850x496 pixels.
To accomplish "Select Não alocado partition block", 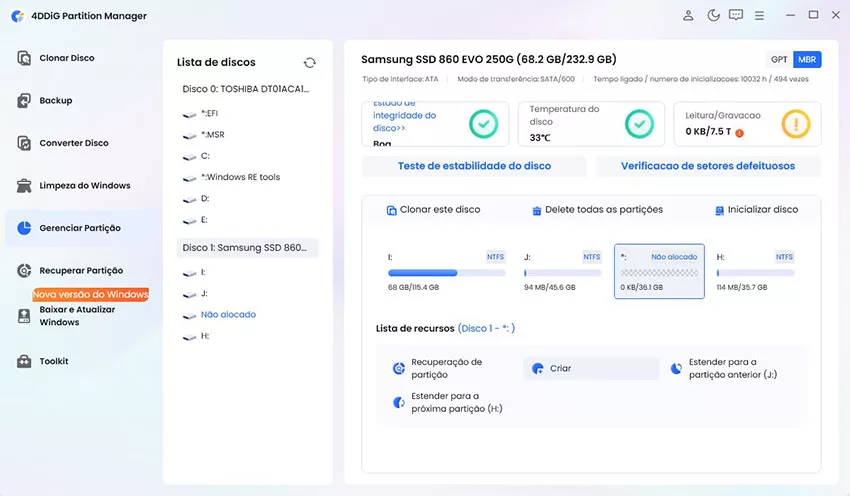I will click(659, 271).
